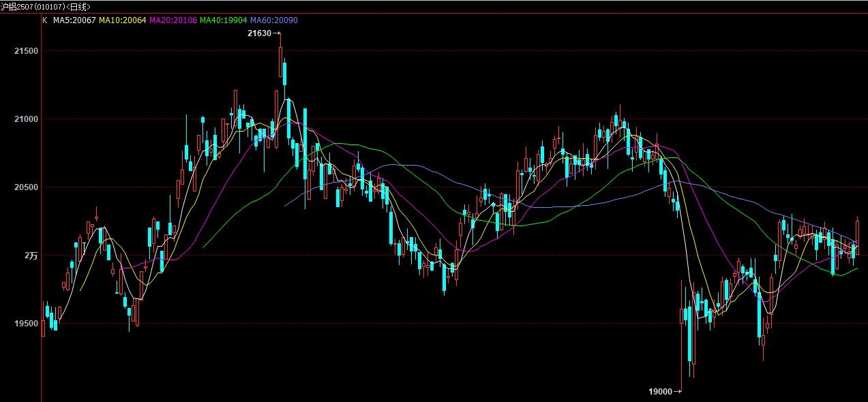Click the 19000 low price marker
This screenshot has width=868, height=402.
tap(665, 391)
